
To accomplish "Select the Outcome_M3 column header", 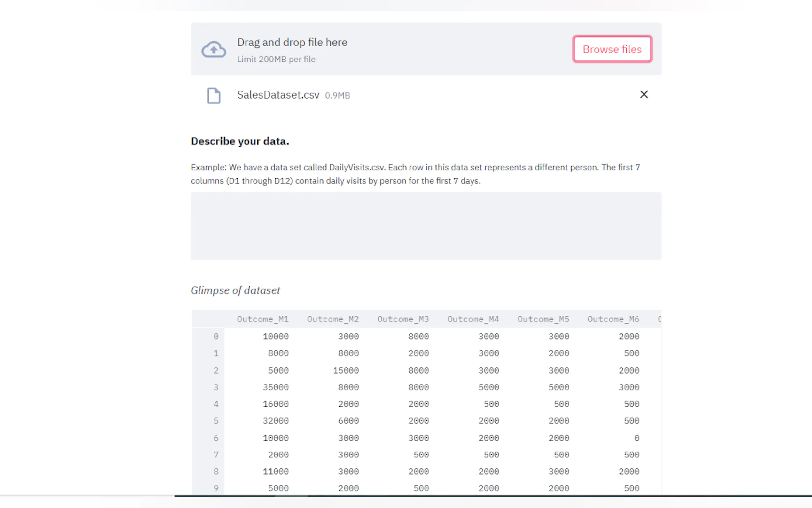I will (x=403, y=319).
